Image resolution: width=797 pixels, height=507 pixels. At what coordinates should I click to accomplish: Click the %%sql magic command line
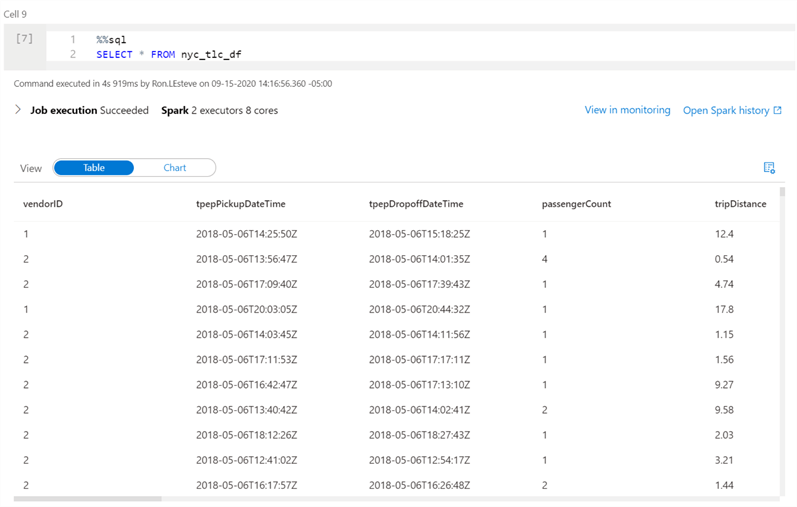click(111, 39)
